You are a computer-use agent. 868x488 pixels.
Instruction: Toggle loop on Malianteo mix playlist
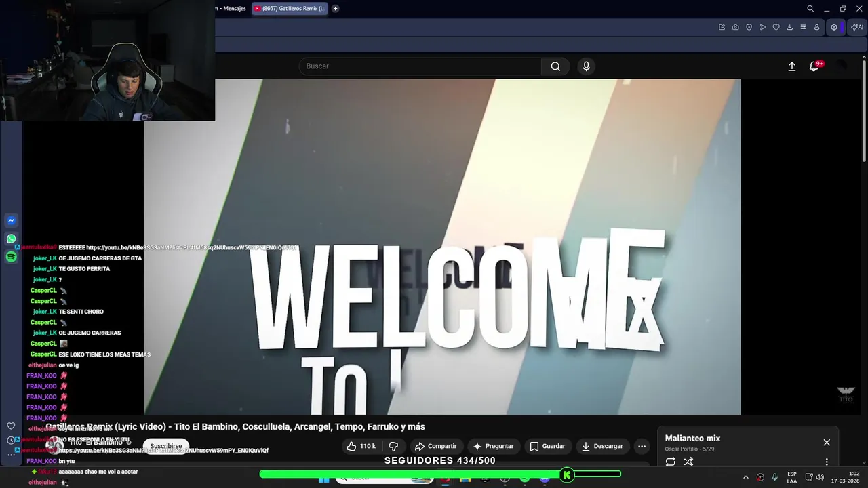pyautogui.click(x=670, y=462)
